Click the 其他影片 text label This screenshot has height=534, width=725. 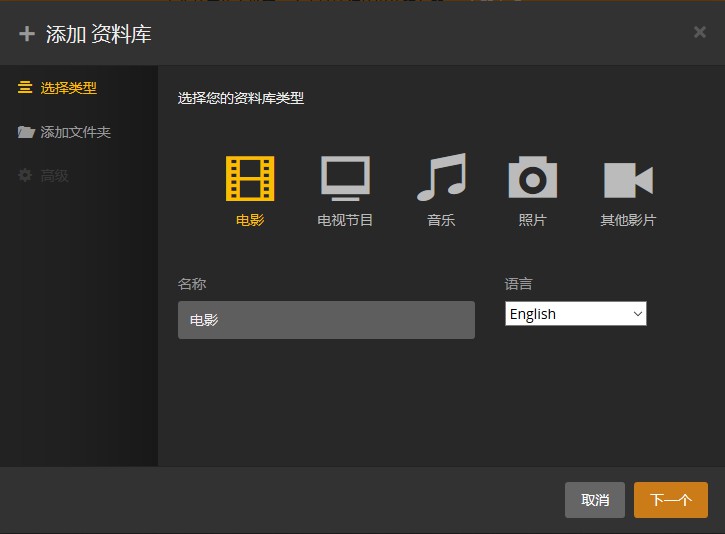[x=628, y=220]
